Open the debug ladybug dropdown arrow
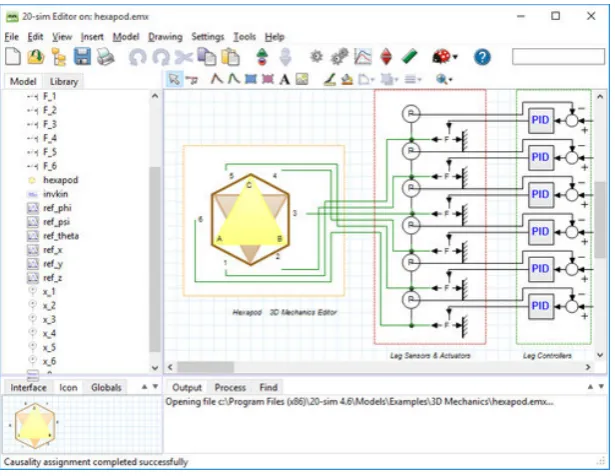Image resolution: width=615 pixels, height=476 pixels. click(x=455, y=57)
